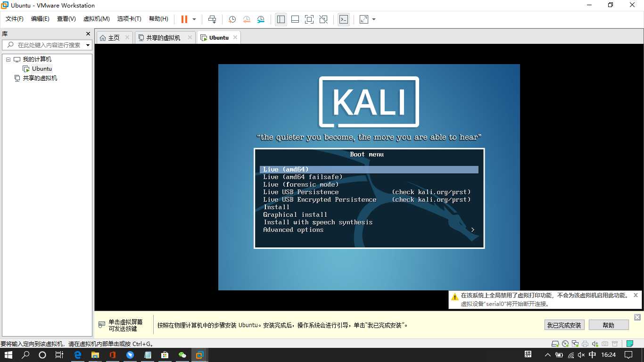644x362 pixels.
Task: Open WeChat from the taskbar
Action: [x=182, y=355]
